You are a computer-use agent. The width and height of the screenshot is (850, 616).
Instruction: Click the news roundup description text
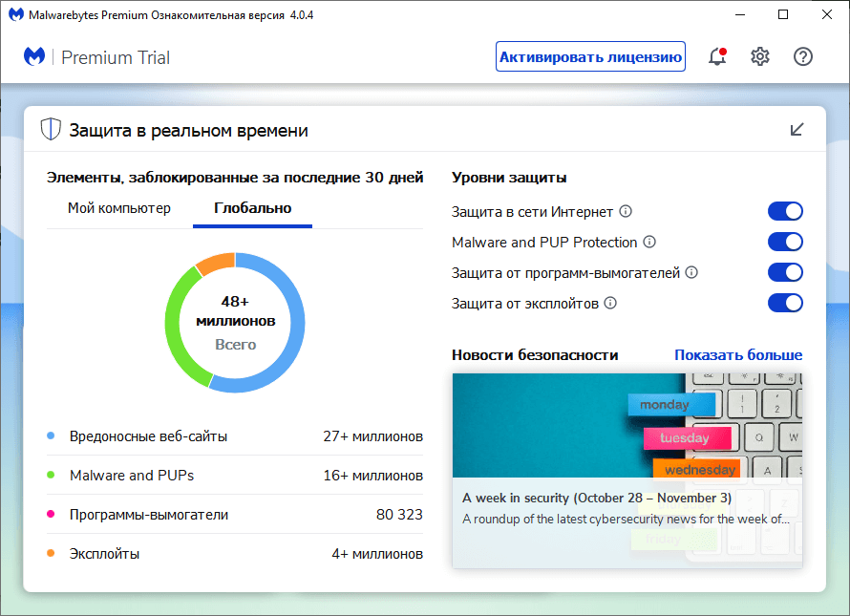(x=627, y=519)
